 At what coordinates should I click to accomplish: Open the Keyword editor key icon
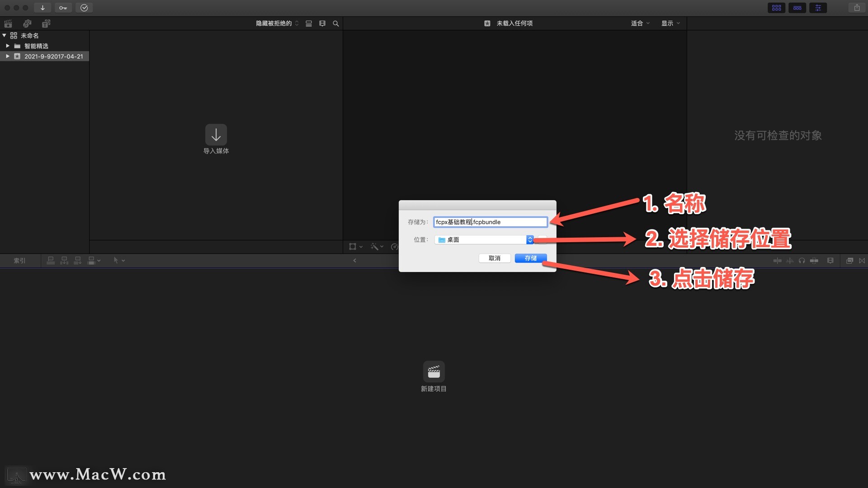pyautogui.click(x=63, y=8)
